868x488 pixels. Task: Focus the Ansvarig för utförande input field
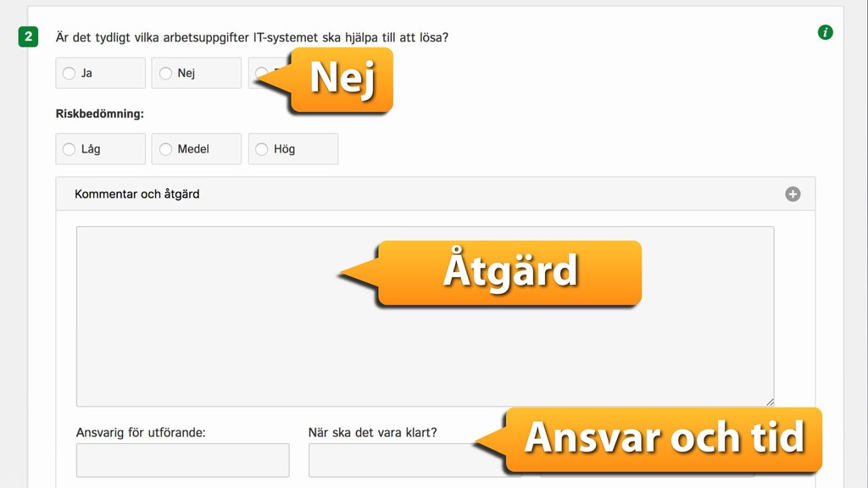point(183,460)
